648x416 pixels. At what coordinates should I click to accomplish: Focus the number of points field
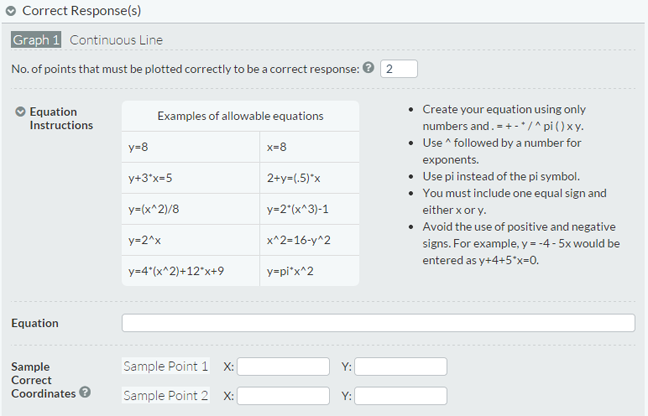pyautogui.click(x=399, y=69)
